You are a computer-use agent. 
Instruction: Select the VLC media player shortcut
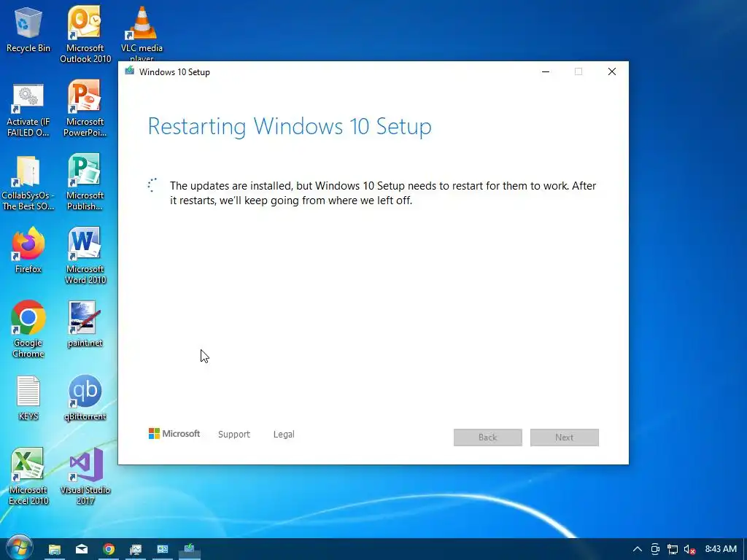(x=142, y=34)
